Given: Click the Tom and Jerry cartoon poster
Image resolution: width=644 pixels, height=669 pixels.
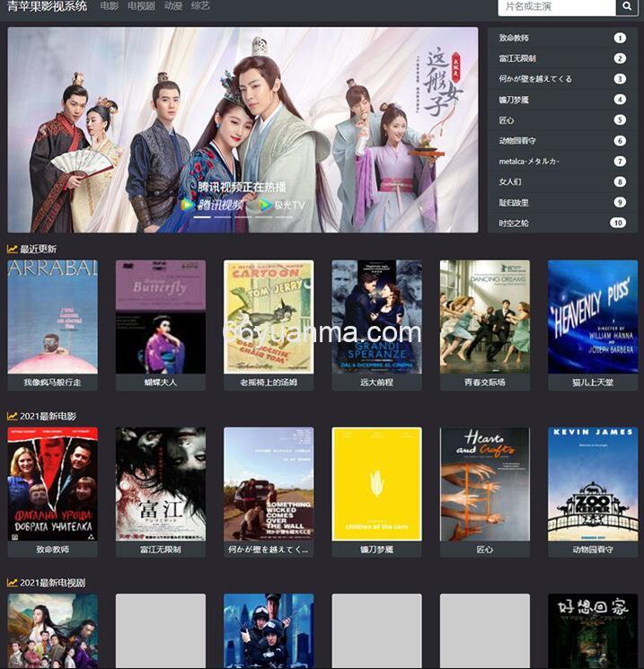Looking at the screenshot, I should coord(269,316).
